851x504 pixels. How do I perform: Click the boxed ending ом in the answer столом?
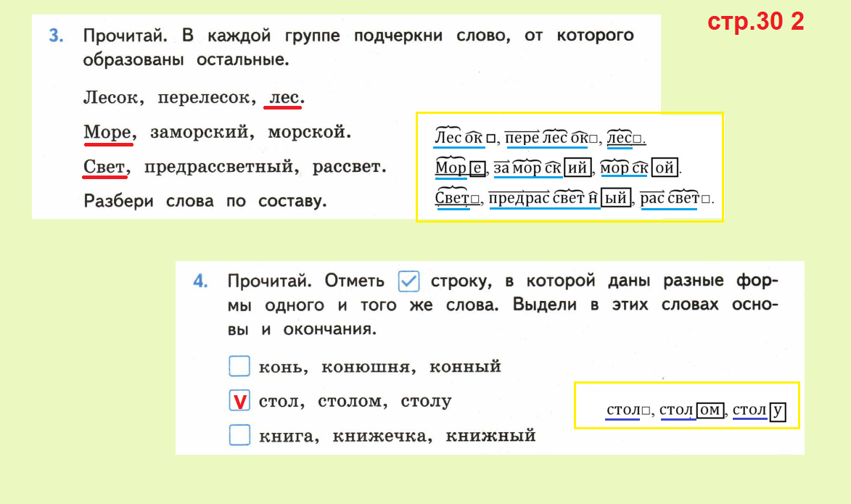[x=710, y=410]
